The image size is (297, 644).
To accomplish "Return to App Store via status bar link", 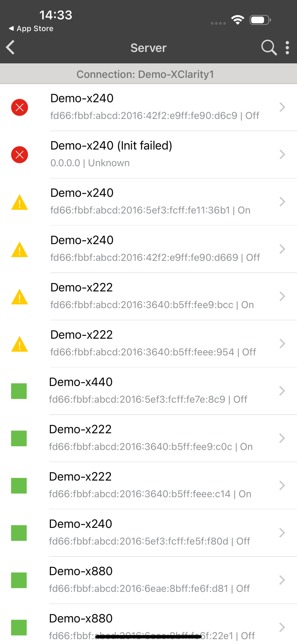I will click(x=31, y=29).
